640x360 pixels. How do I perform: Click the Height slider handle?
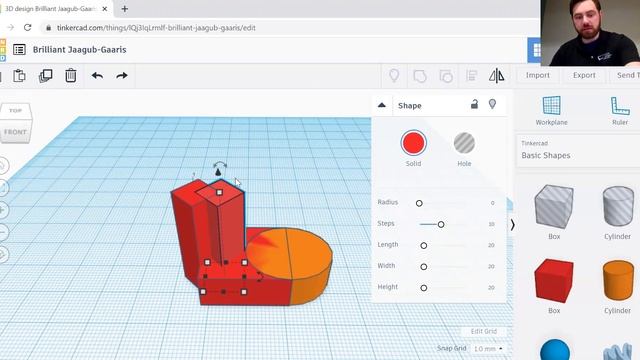click(424, 288)
